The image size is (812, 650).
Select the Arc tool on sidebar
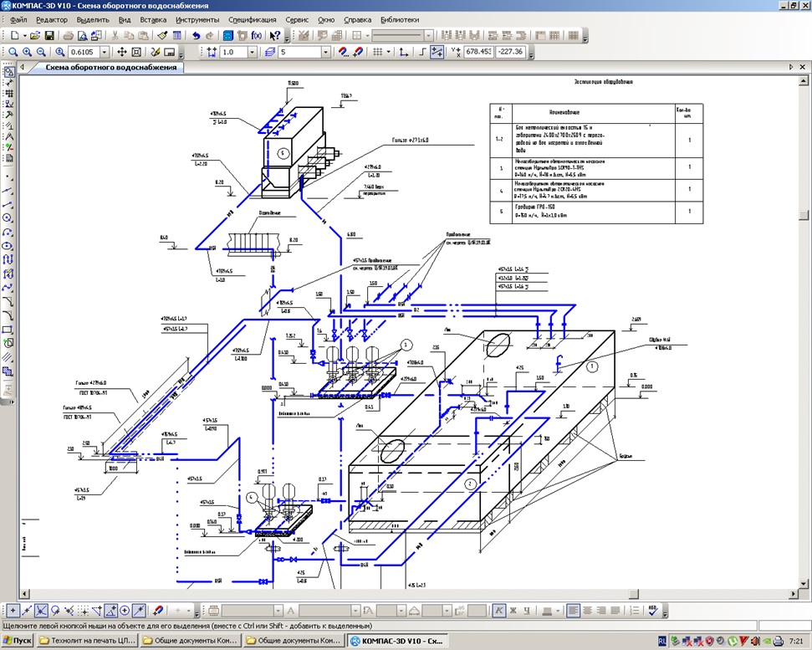(x=8, y=232)
